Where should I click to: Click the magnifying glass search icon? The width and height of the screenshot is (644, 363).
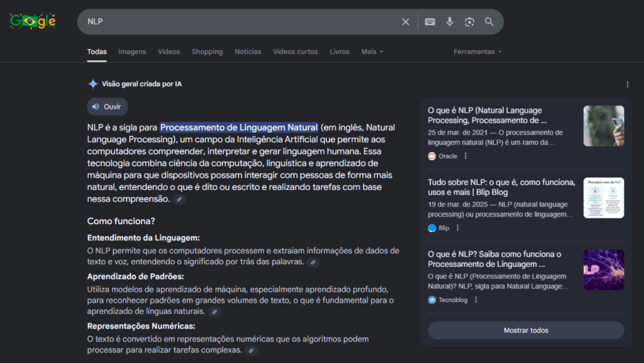[x=489, y=22]
